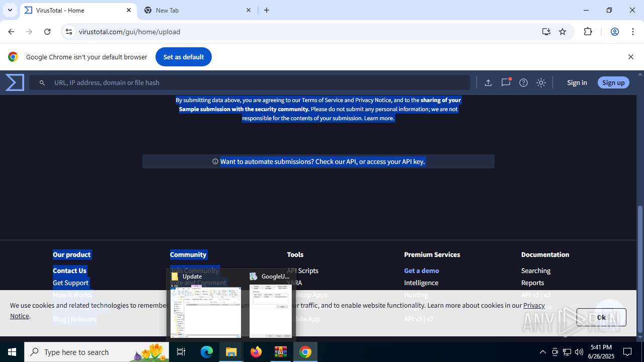Open a new browser tab with plus button

(267, 10)
